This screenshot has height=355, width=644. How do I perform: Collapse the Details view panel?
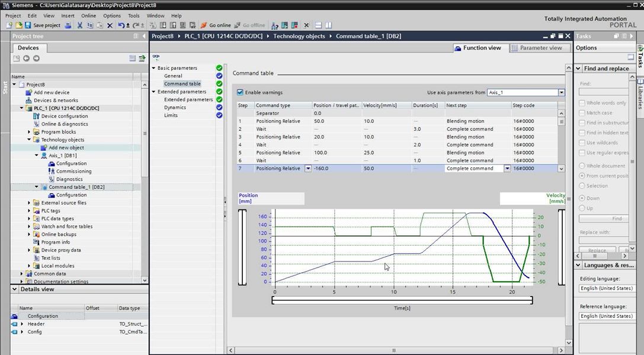(15, 289)
